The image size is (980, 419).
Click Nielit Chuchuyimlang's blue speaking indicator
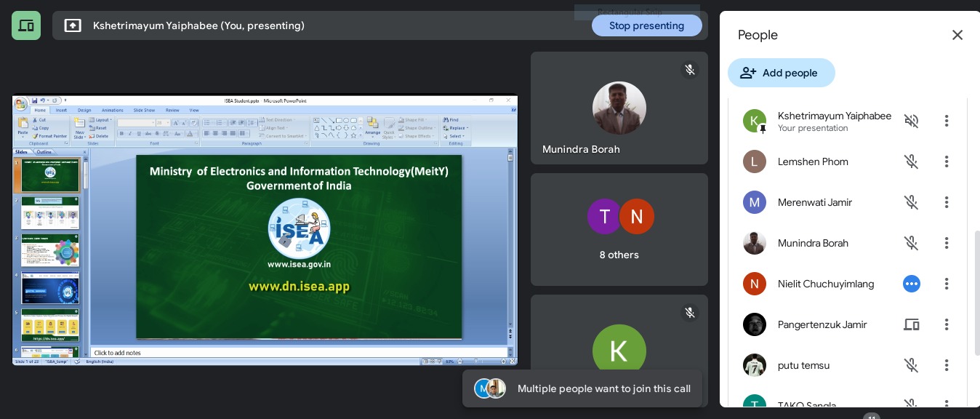(911, 284)
